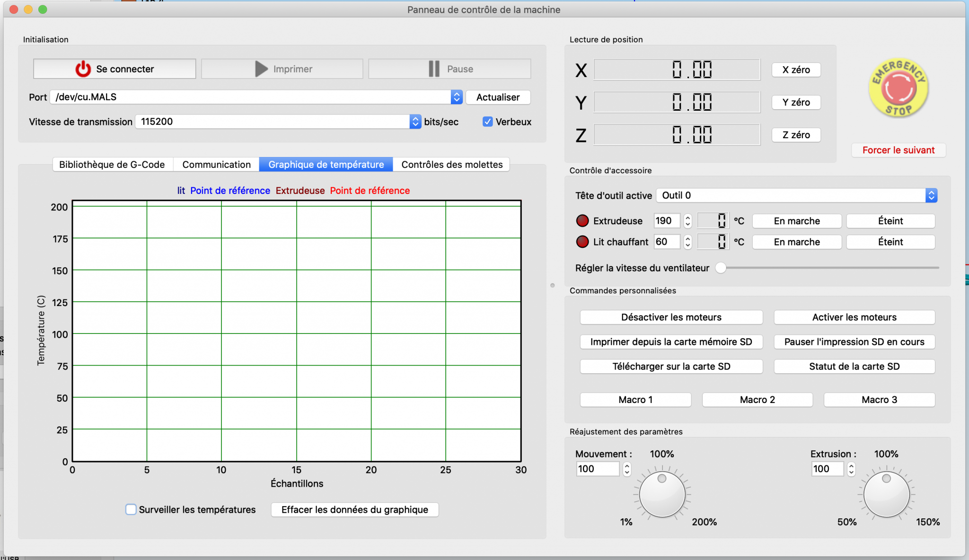Click the Extrudeuse red status indicator
The height and width of the screenshot is (560, 969).
click(x=582, y=221)
